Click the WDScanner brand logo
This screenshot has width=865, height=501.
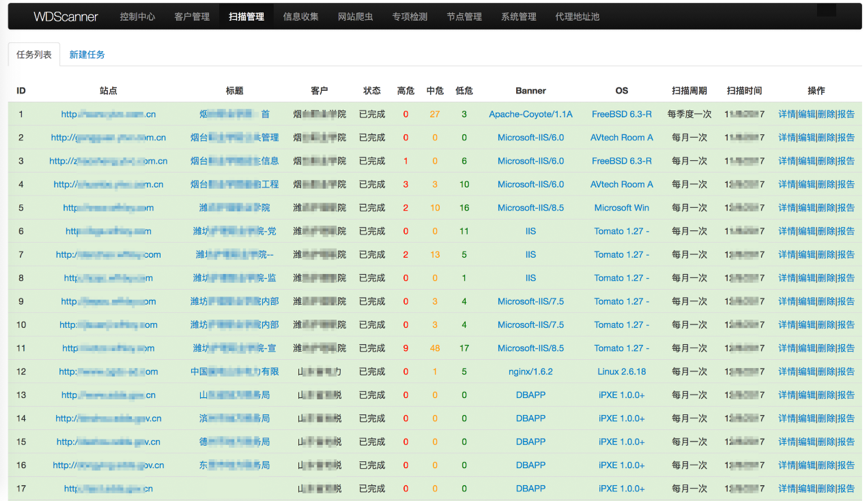point(65,17)
